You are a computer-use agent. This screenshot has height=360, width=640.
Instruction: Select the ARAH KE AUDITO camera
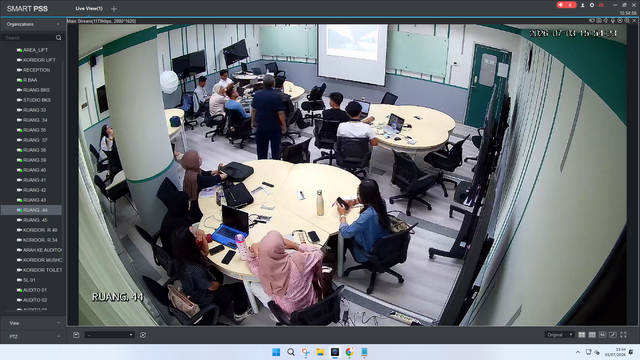(x=42, y=250)
